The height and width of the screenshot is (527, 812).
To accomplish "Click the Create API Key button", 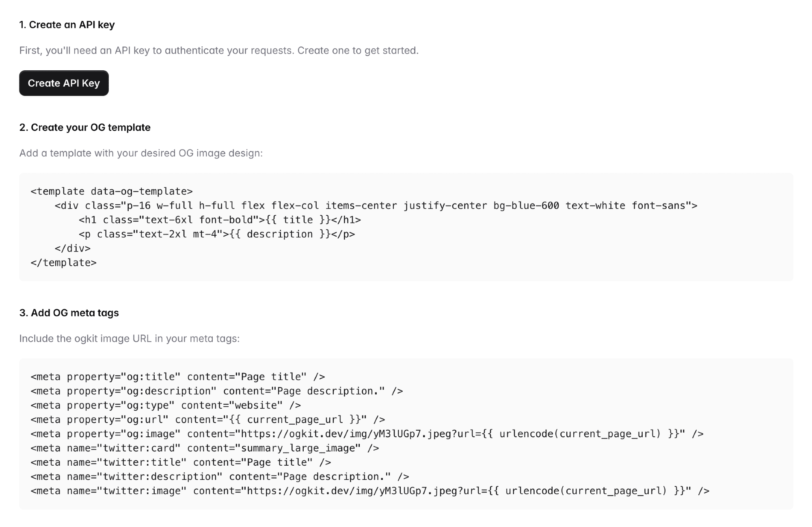I will click(x=64, y=83).
